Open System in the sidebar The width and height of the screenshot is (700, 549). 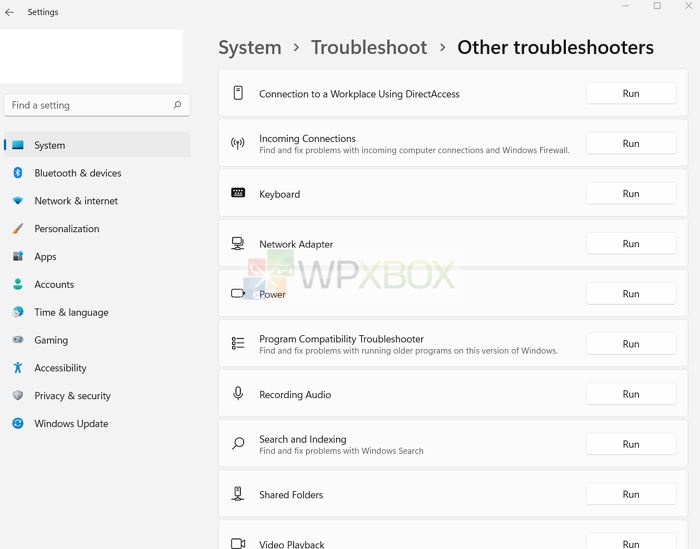click(x=97, y=145)
